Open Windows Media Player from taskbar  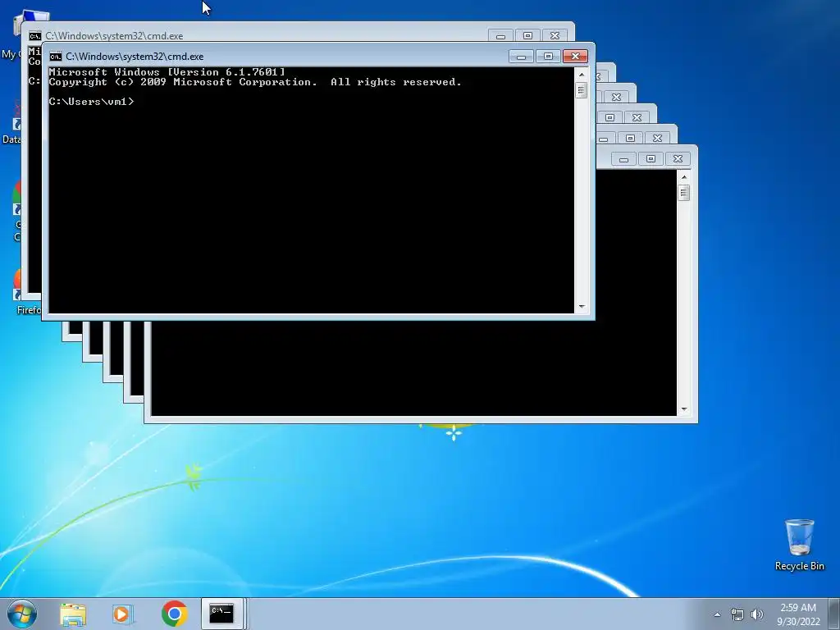pos(122,614)
